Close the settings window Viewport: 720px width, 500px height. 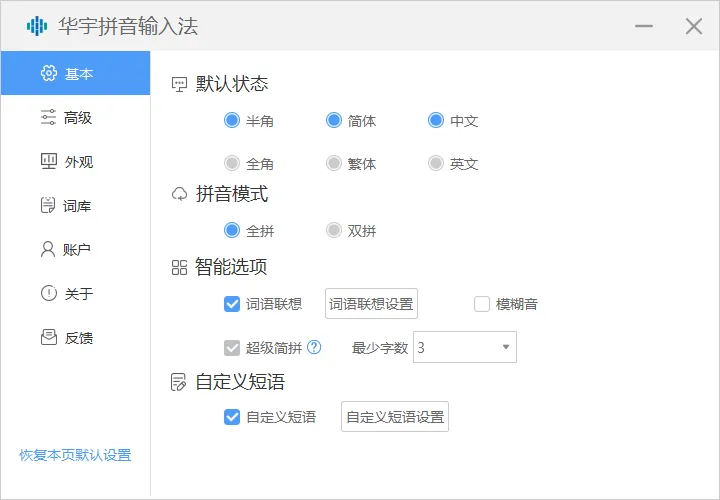pos(694,26)
